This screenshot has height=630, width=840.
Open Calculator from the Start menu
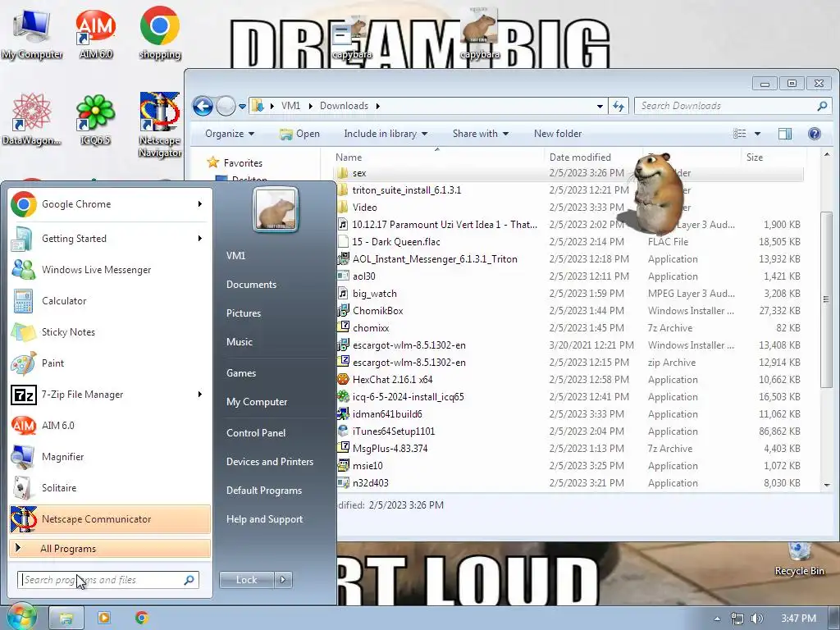coord(110,300)
